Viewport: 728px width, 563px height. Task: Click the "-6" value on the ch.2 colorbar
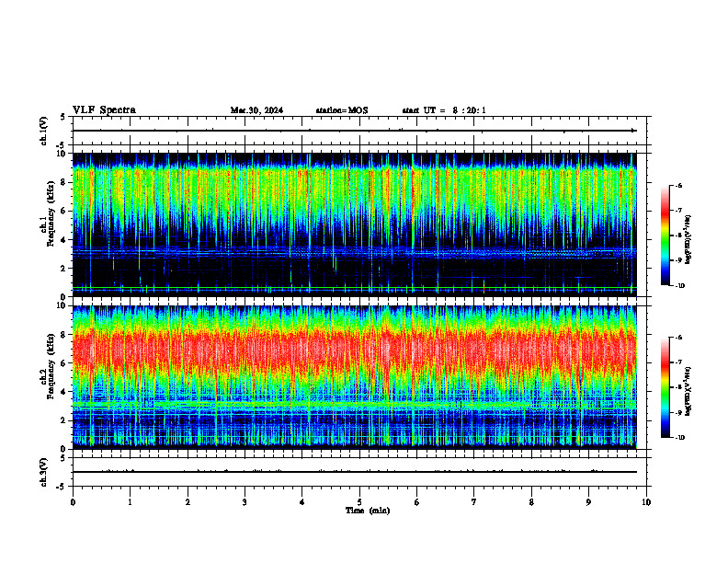click(x=678, y=338)
